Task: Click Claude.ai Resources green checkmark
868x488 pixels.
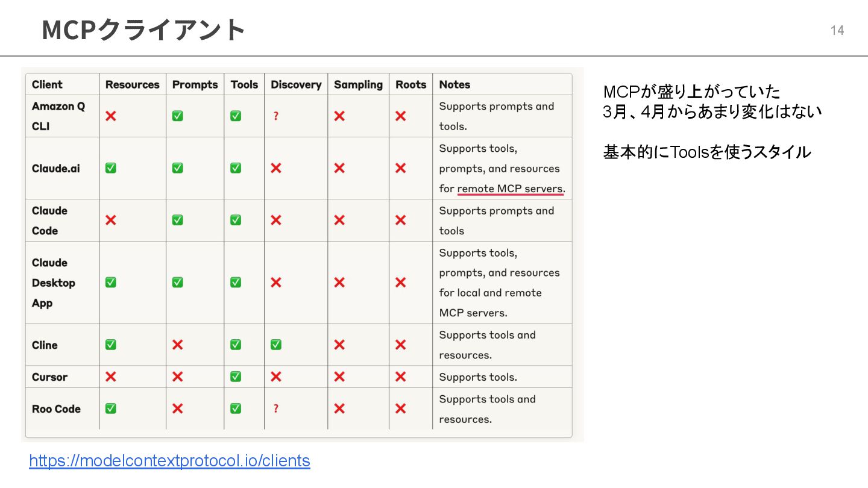Action: pos(110,168)
